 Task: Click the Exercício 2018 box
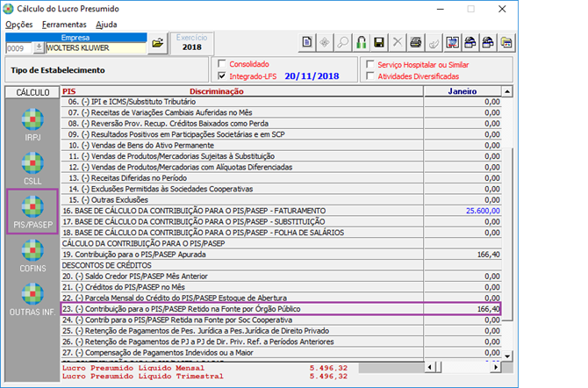(192, 43)
